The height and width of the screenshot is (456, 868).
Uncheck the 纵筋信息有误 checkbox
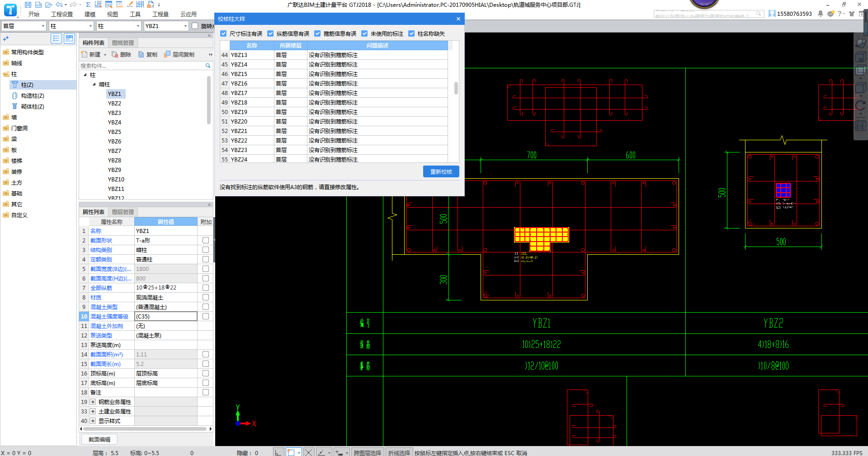[x=270, y=33]
